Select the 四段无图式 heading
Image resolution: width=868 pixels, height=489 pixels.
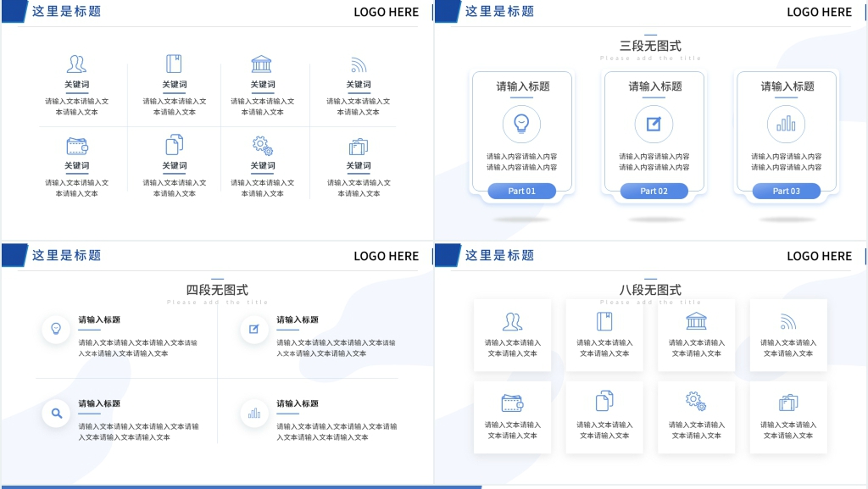tap(217, 290)
